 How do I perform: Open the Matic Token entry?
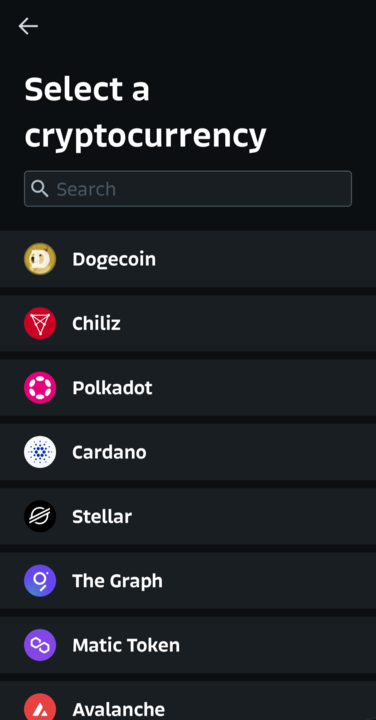click(188, 645)
